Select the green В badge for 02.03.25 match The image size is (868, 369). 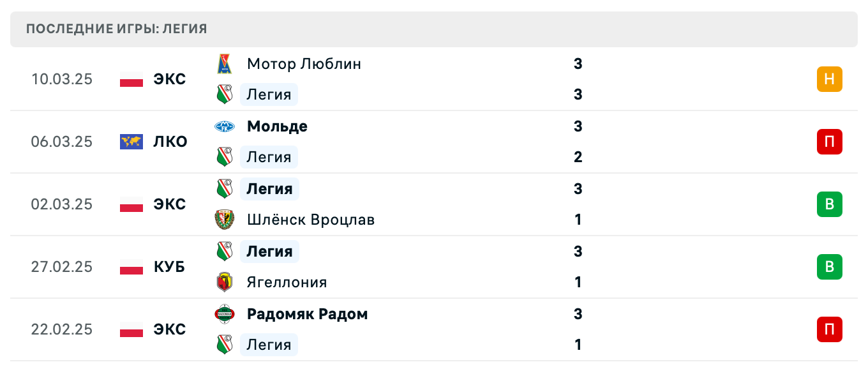pos(829,204)
